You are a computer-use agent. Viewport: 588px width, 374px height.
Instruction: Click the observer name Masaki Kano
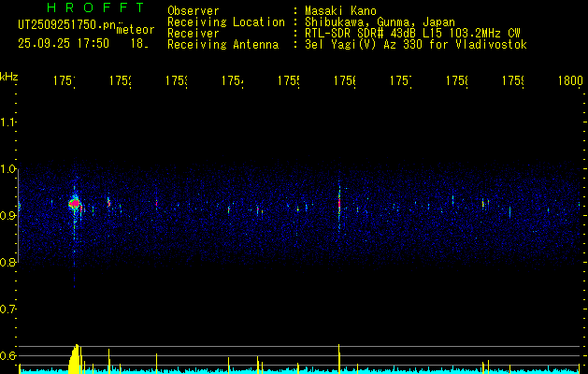[340, 11]
